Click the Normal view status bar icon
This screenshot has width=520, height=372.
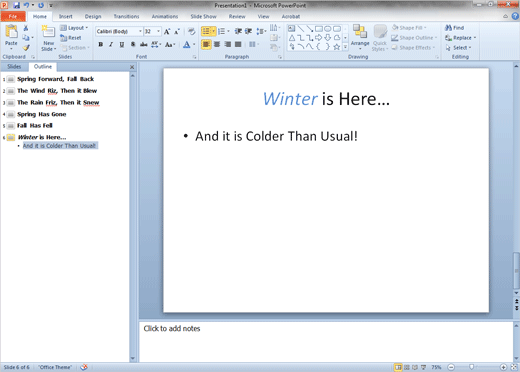[398, 367]
